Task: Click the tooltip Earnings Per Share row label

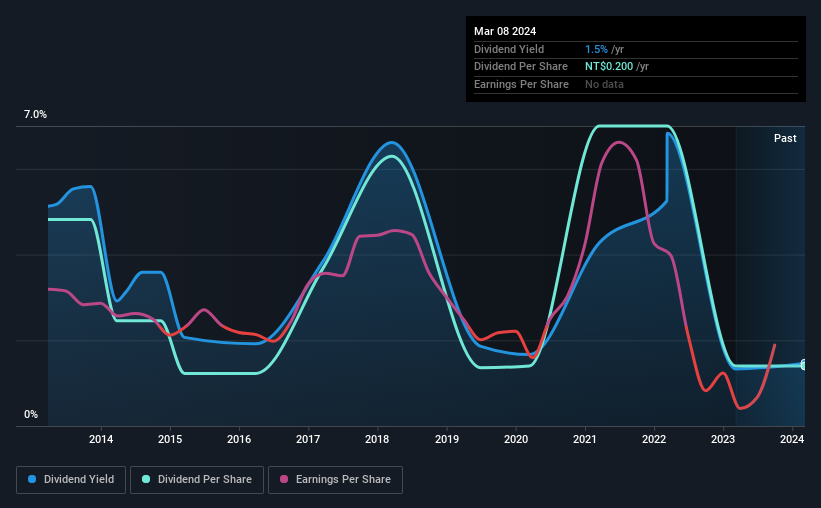Action: tap(521, 84)
